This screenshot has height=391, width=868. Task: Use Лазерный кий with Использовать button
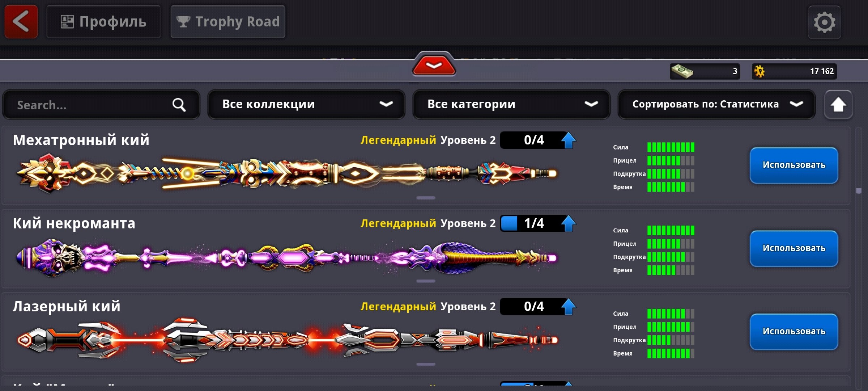[794, 332]
